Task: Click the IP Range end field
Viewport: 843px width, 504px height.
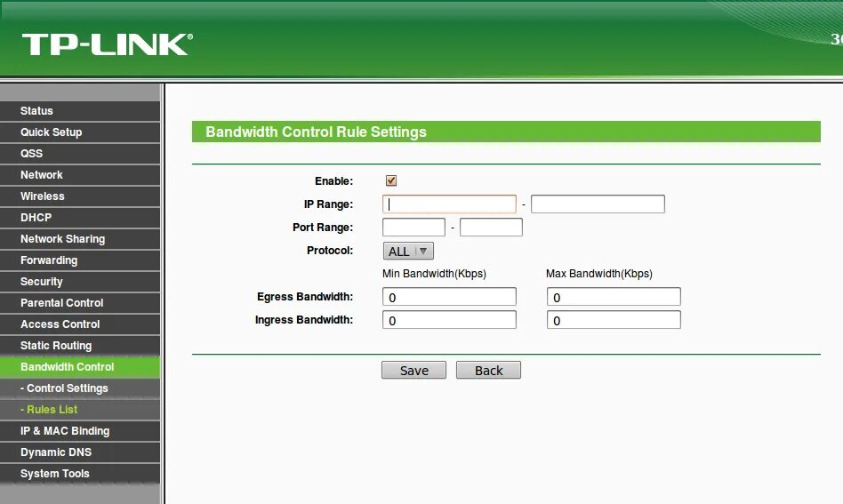Action: pos(598,204)
